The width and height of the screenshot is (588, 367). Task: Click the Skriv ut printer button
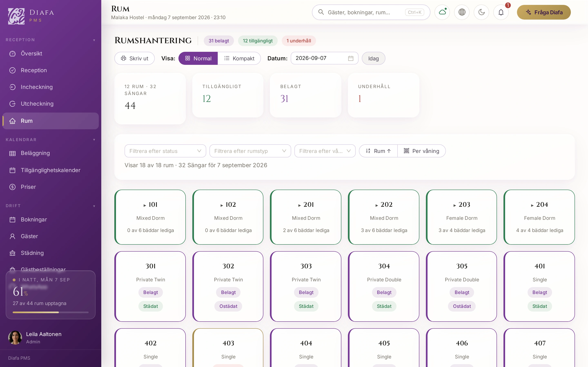point(134,58)
